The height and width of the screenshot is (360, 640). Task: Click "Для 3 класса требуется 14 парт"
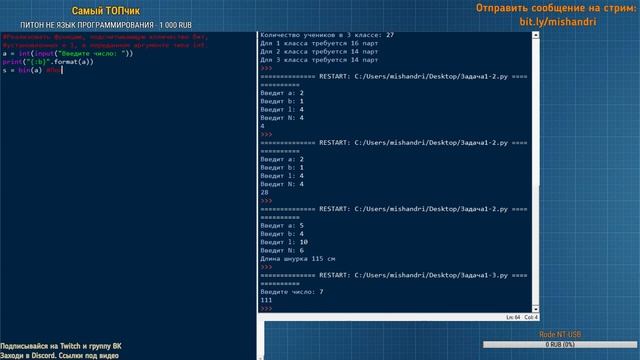(x=319, y=60)
